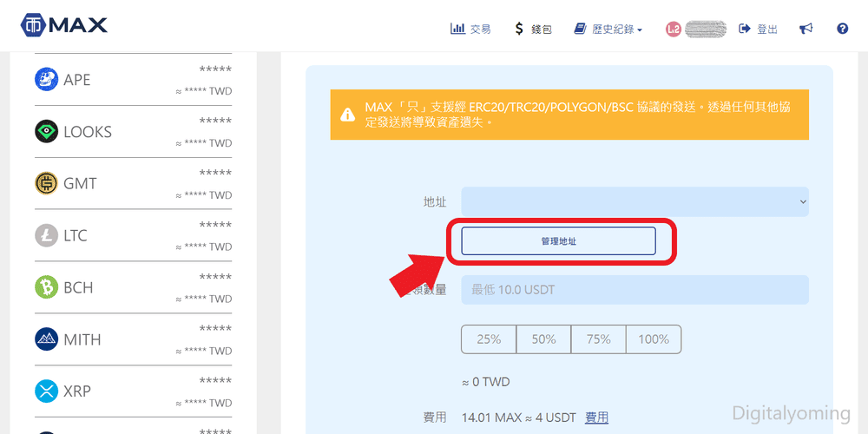Screen dimensions: 868x434
Task: Open the help question mark icon
Action: point(843,29)
